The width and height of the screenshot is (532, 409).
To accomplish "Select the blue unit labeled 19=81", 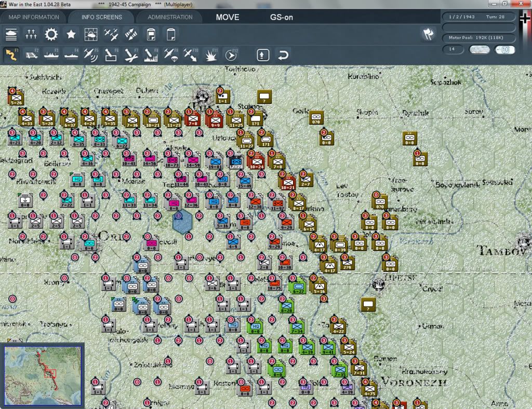I will 215,162.
